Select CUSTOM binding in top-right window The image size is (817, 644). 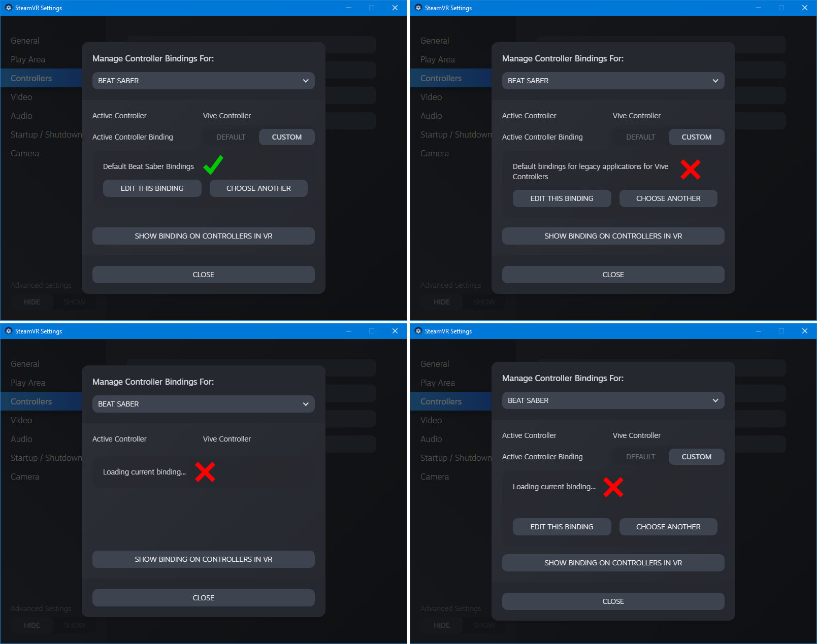[696, 137]
